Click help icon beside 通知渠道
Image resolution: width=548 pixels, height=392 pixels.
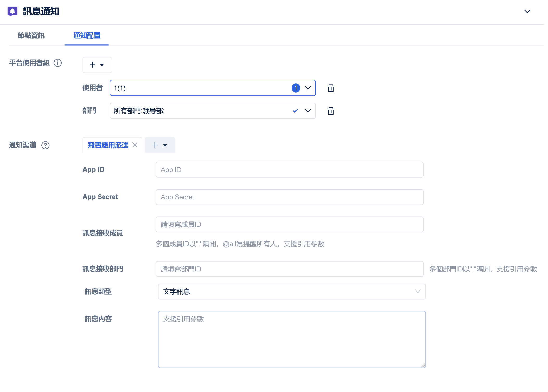click(x=45, y=145)
